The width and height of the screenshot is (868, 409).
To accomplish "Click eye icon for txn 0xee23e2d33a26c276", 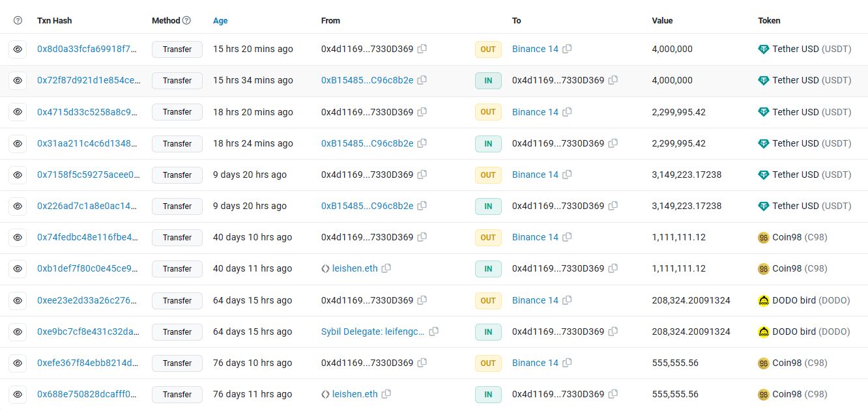I will pos(18,300).
